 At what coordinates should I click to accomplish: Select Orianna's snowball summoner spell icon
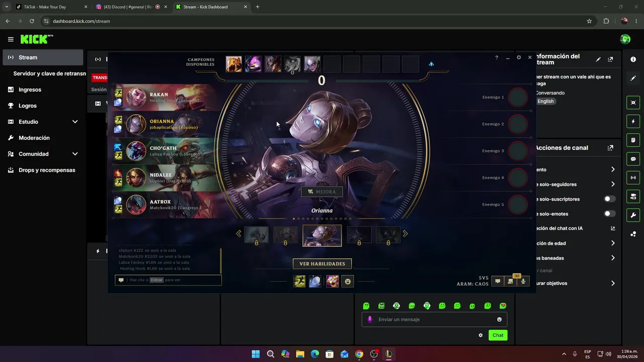tap(315, 282)
